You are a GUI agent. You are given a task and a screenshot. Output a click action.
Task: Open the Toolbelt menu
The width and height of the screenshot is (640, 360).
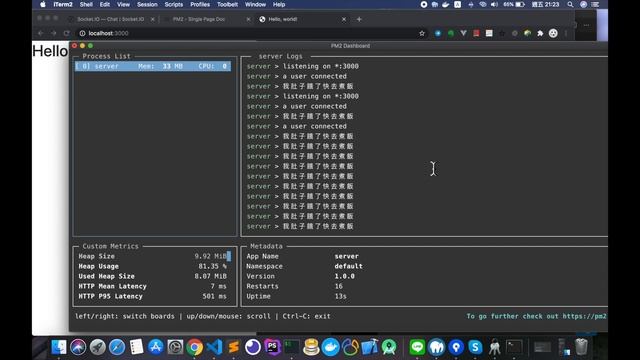[x=227, y=4]
